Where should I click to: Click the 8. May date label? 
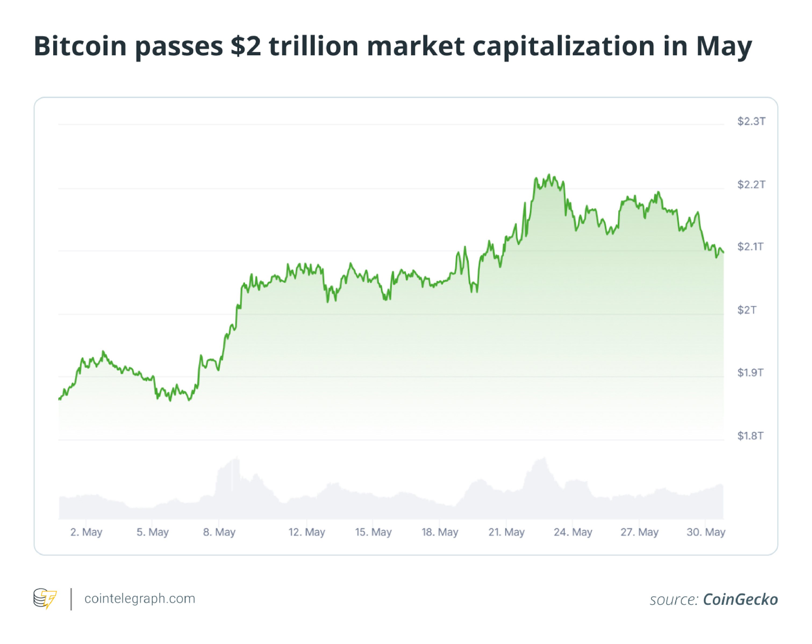point(219,532)
